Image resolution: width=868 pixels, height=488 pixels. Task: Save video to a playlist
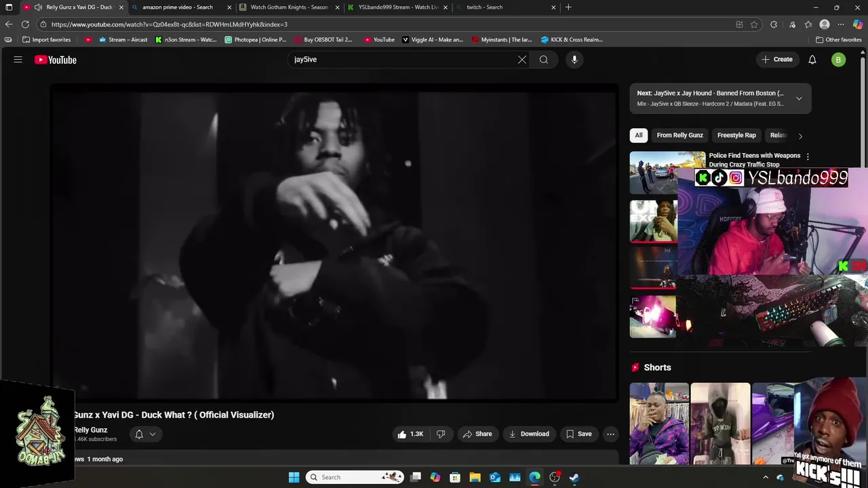click(579, 434)
